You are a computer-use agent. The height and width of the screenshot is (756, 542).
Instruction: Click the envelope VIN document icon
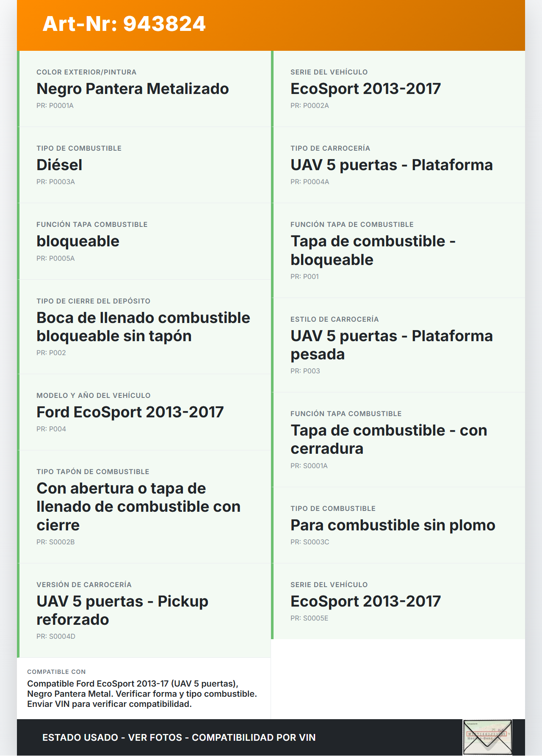487,737
